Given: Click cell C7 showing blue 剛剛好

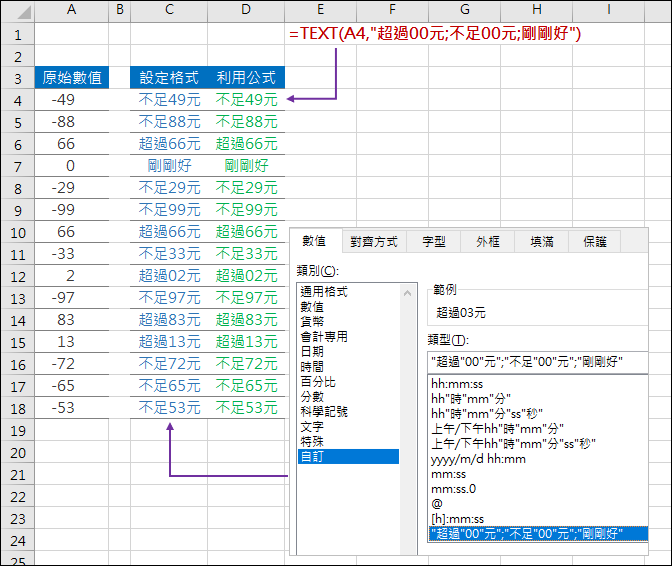Looking at the screenshot, I should (169, 166).
